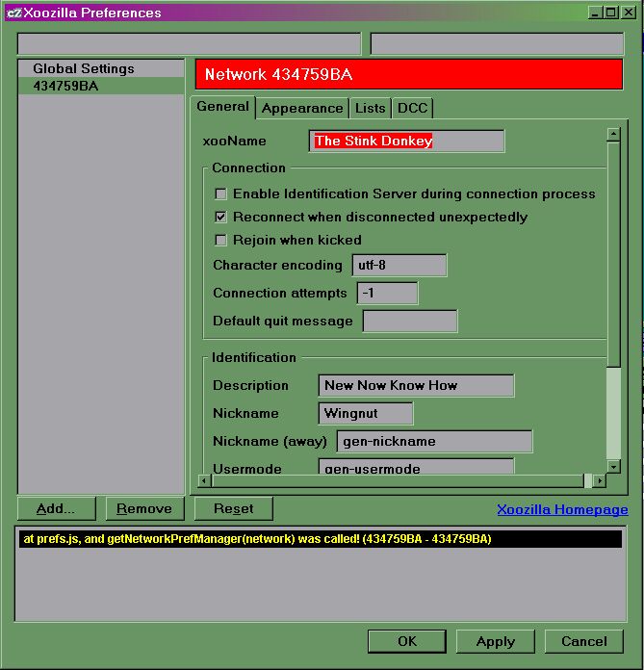Click the horizontal scrollbar right arrow
644x670 pixels.
coord(600,481)
